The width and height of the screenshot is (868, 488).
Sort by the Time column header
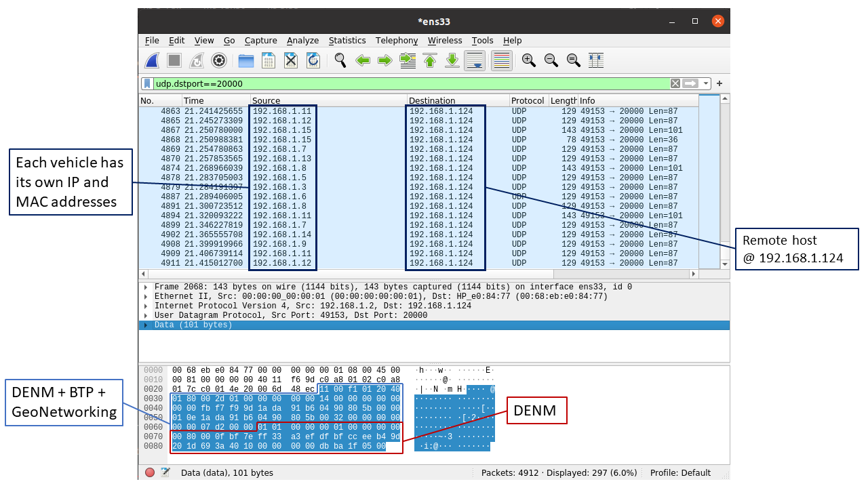point(216,100)
